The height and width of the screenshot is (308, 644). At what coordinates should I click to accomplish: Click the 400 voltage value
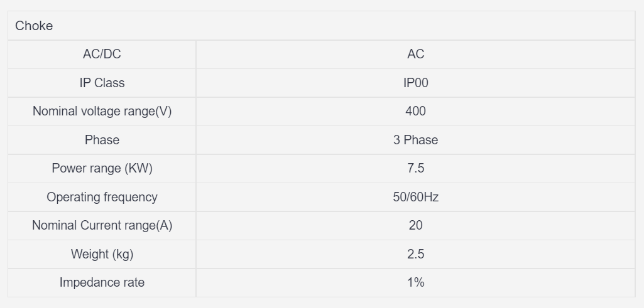(415, 111)
